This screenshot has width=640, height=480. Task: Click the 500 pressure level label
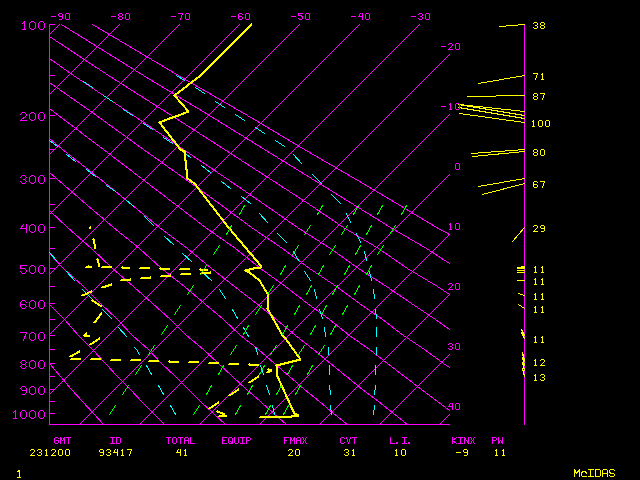point(33,270)
